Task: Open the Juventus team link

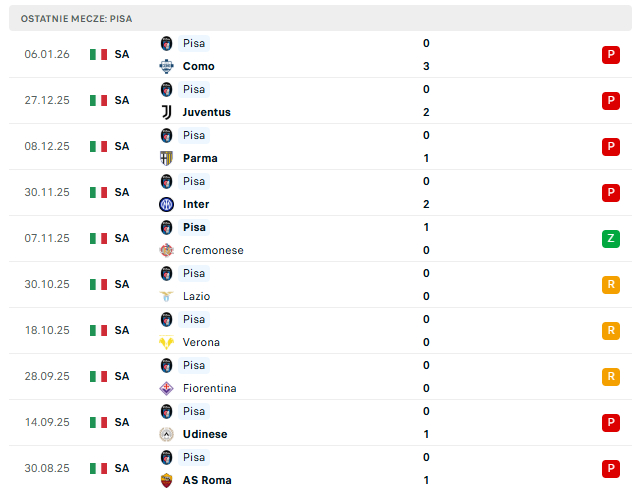Action: pos(206,112)
